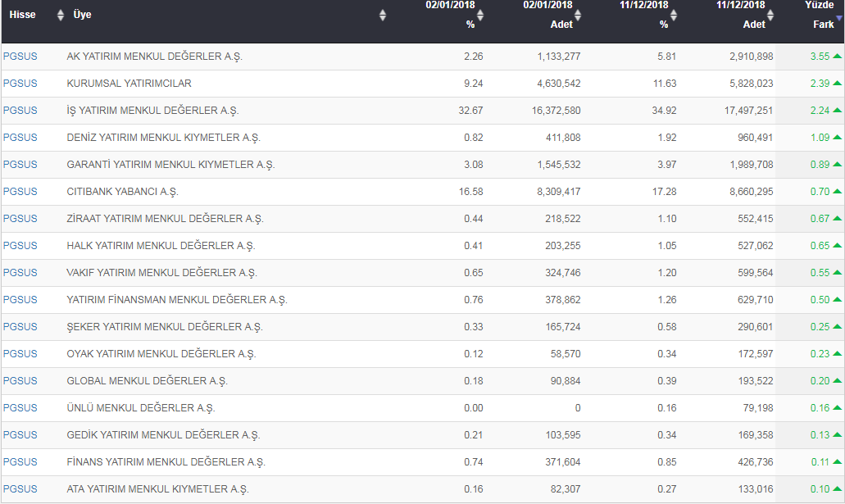
Task: Open PGSUS link in ZİRAAT YATIRIM row
Action: coord(20,218)
